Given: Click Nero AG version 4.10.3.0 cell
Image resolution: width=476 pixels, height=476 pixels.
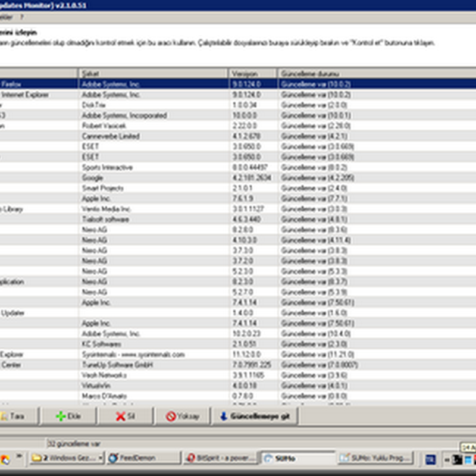Looking at the screenshot, I should tap(253, 240).
